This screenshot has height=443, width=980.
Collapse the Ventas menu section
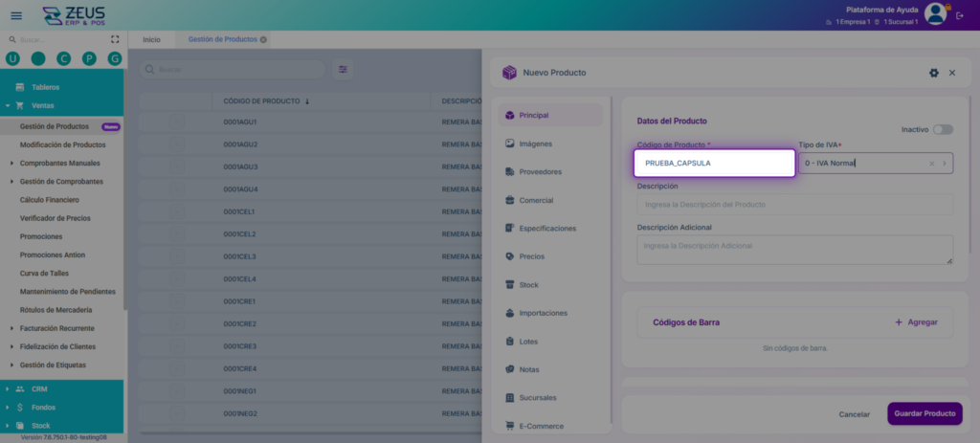coord(8,105)
